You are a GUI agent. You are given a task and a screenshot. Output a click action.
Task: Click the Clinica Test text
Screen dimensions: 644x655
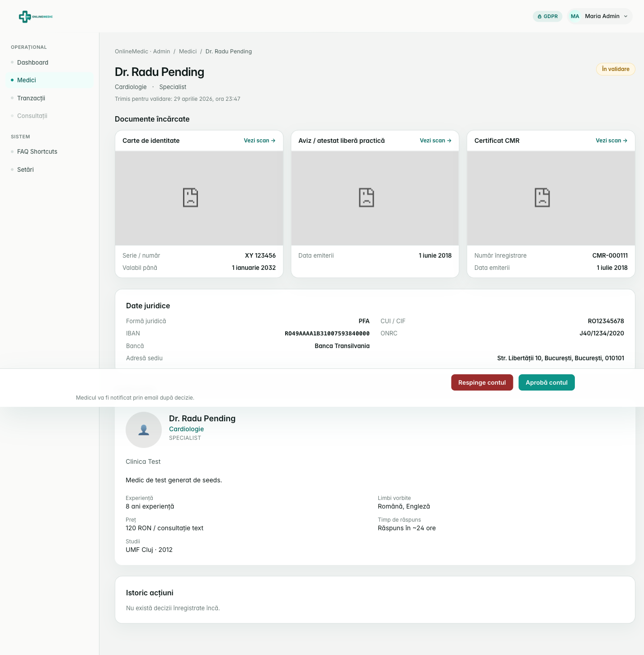click(x=143, y=462)
